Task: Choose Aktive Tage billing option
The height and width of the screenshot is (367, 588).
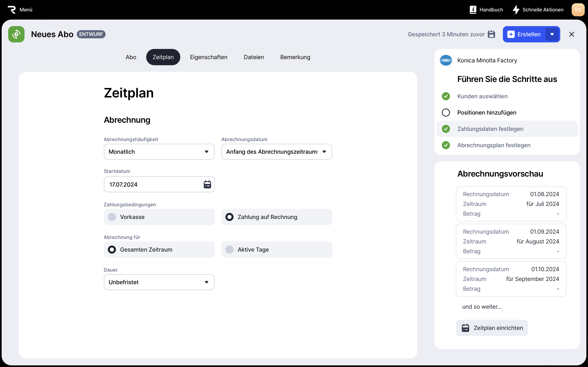Action: 229,250
